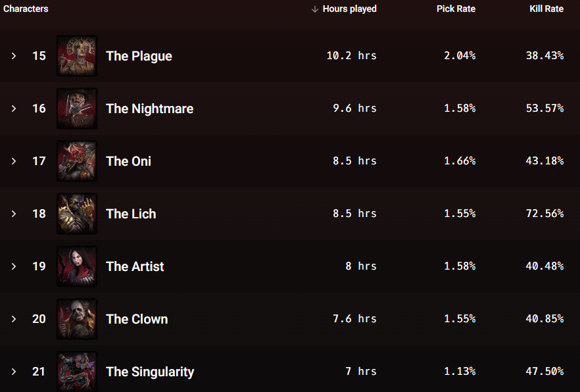Open The Oni portrait icon
The height and width of the screenshot is (392, 580).
click(77, 161)
